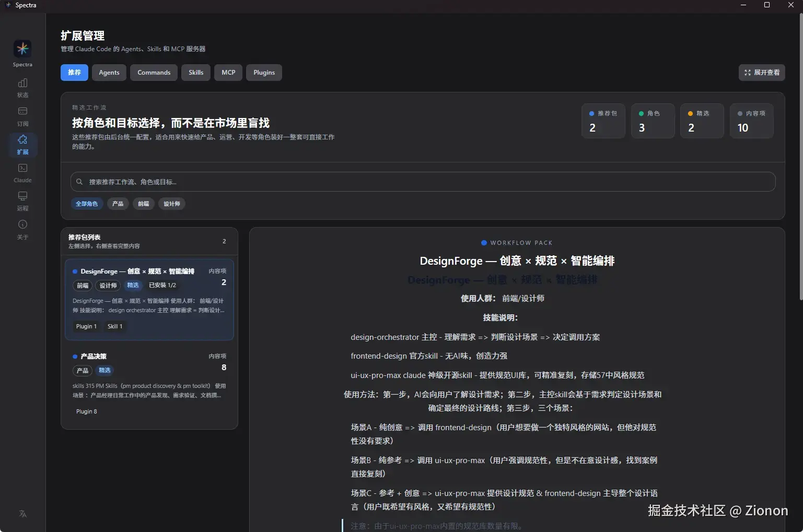Click the language translate icon at sidebar bottom
Image resolution: width=803 pixels, height=532 pixels.
point(22,514)
